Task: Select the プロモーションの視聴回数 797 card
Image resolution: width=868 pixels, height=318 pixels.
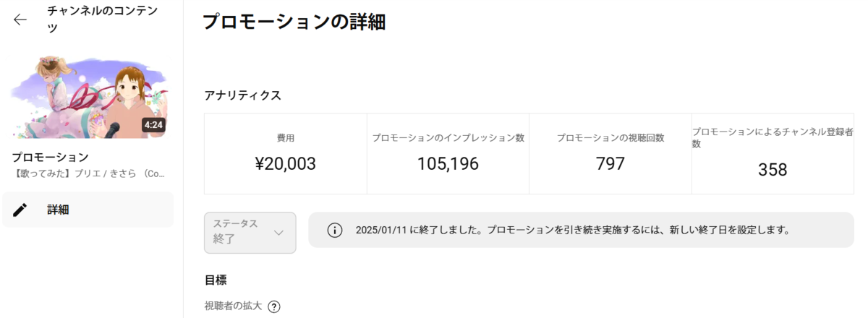Action: (x=610, y=154)
